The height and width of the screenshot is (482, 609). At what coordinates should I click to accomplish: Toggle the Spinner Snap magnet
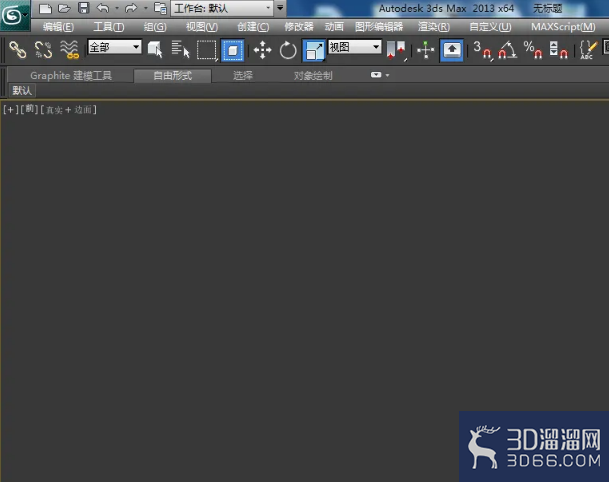(x=559, y=50)
